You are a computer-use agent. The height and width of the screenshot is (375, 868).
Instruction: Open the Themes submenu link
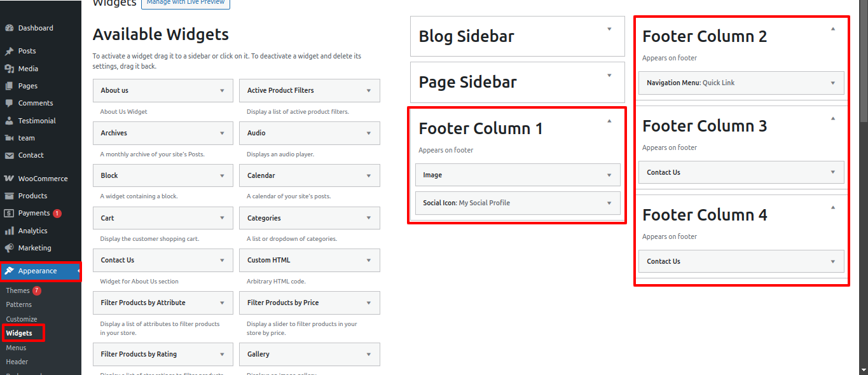point(18,290)
